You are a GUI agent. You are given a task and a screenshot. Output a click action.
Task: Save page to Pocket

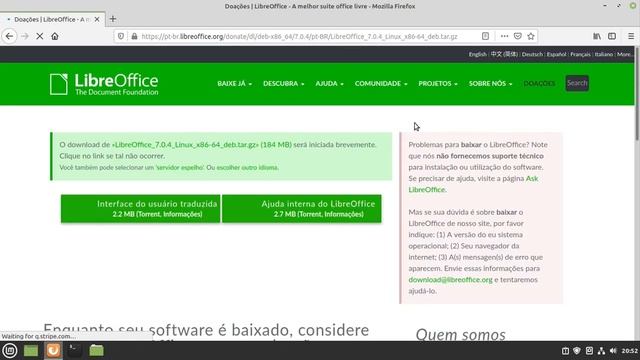(518, 36)
